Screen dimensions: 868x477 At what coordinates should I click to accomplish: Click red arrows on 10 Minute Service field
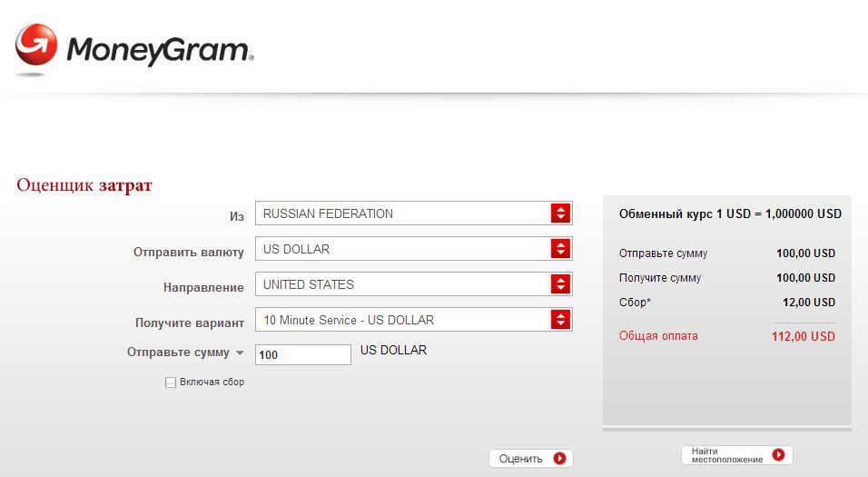pyautogui.click(x=560, y=320)
